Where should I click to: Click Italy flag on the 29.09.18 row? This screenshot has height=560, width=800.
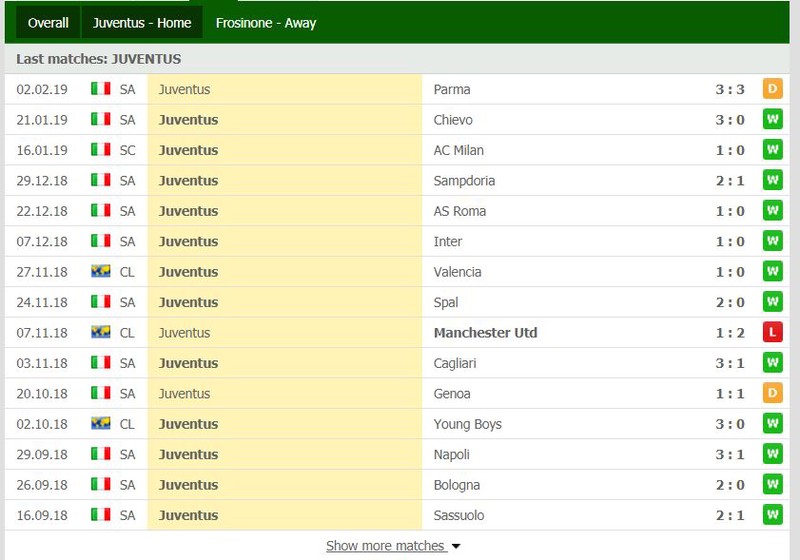pyautogui.click(x=101, y=454)
